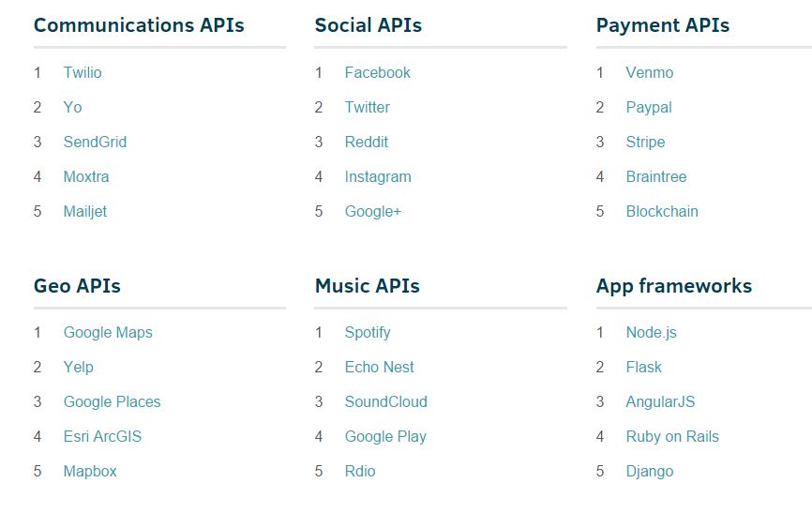
Task: Click the Instagram API link
Action: pos(378,176)
